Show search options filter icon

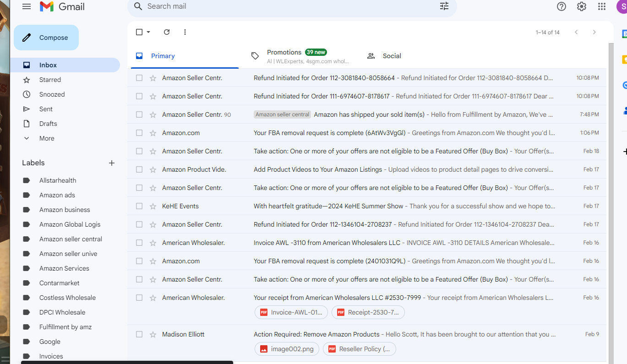click(x=444, y=6)
